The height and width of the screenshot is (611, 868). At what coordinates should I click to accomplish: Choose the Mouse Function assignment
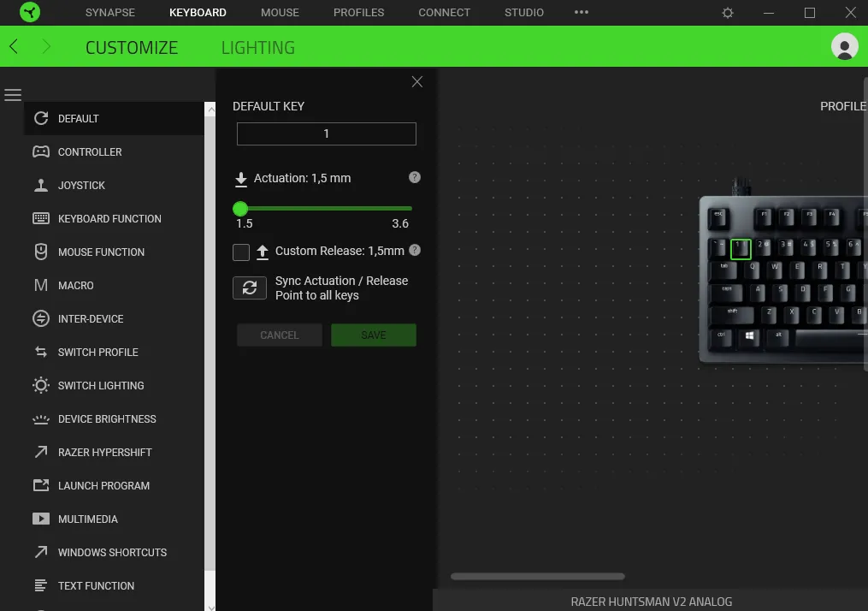click(40, 252)
